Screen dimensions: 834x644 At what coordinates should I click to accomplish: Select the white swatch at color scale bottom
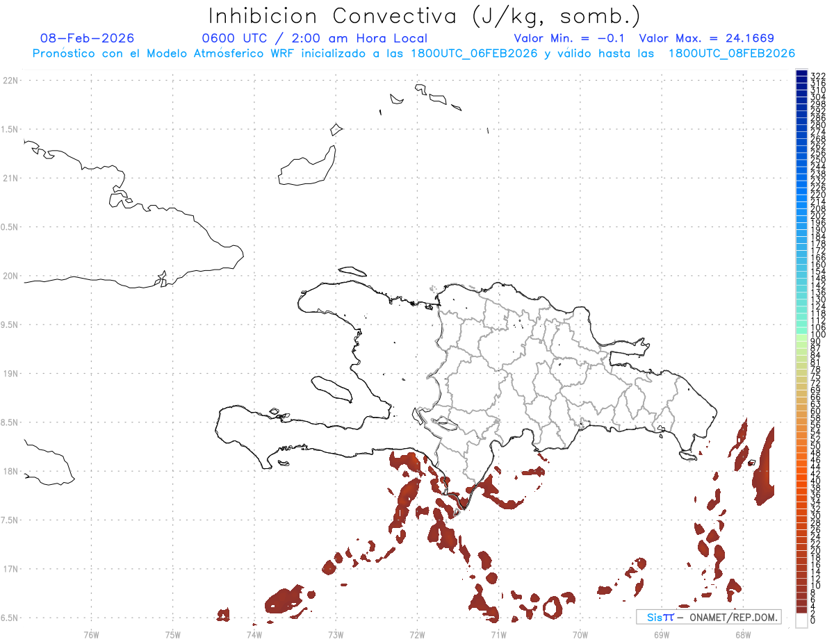click(x=801, y=620)
